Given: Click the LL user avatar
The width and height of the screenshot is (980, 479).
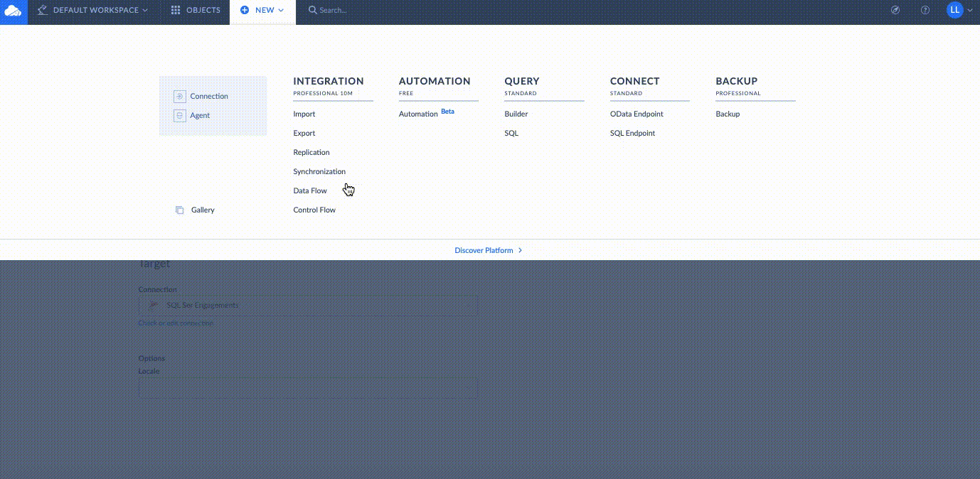Looking at the screenshot, I should [954, 10].
